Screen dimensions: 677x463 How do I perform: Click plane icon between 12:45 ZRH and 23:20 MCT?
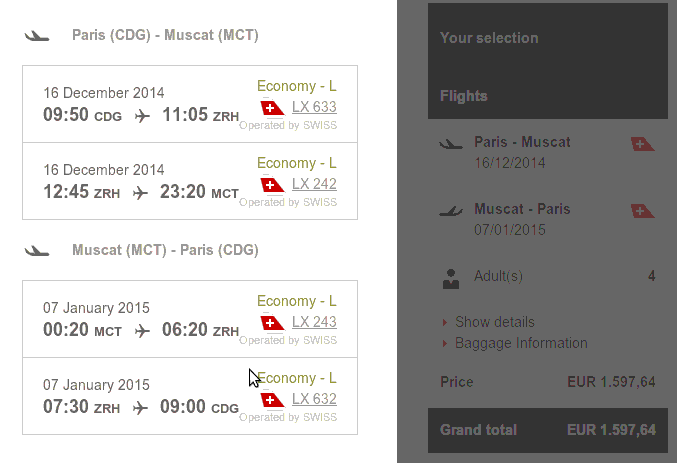pos(140,193)
